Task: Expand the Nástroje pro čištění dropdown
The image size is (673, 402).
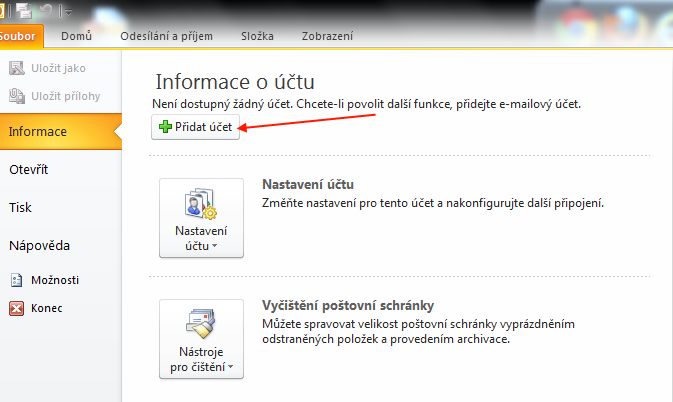Action: 201,339
